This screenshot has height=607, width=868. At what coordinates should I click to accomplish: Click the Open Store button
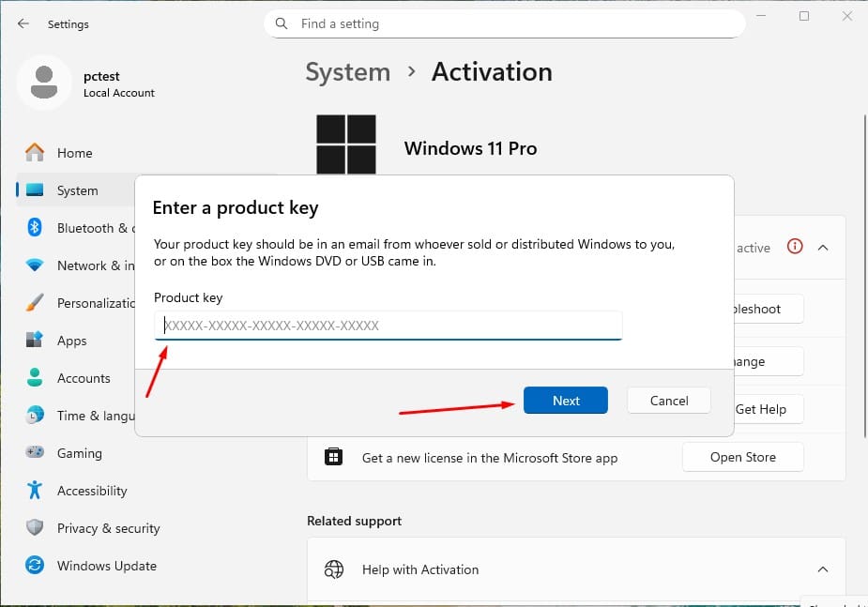(x=742, y=458)
